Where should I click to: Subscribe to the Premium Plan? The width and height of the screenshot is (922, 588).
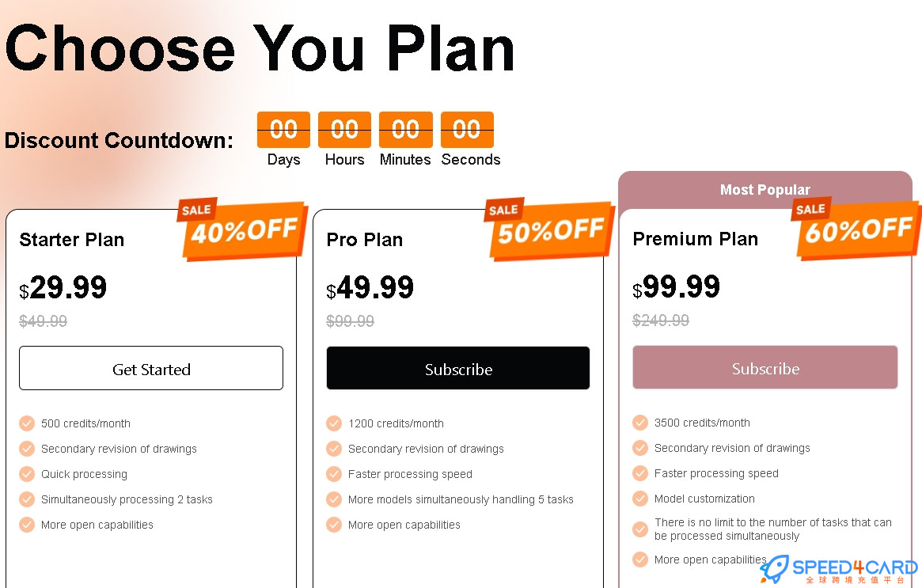[x=765, y=367]
